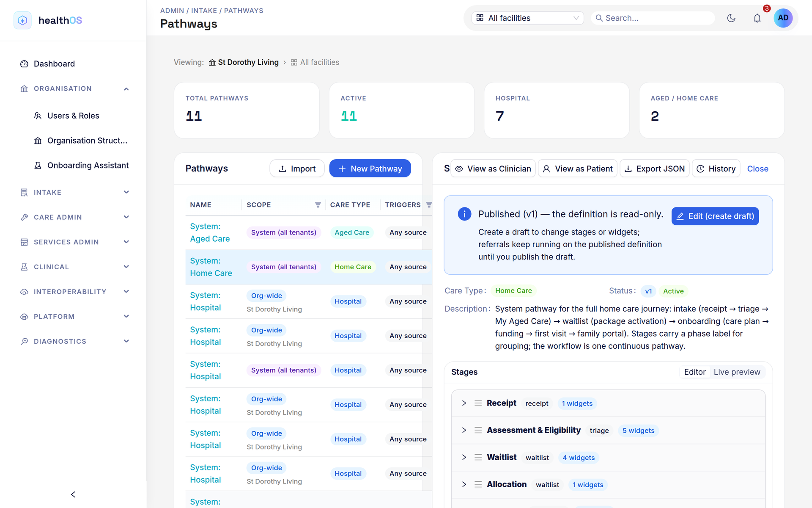812x508 pixels.
Task: Close the pathway detail panel
Action: click(757, 168)
